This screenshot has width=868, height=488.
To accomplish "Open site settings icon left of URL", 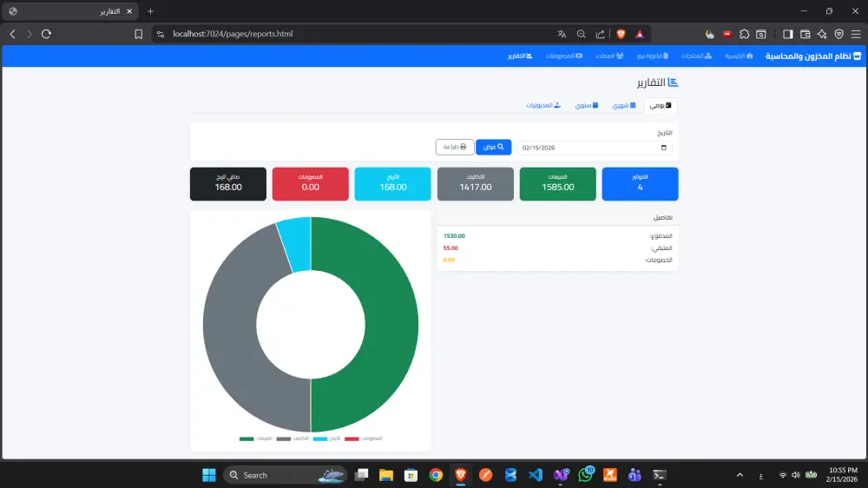I will click(161, 34).
